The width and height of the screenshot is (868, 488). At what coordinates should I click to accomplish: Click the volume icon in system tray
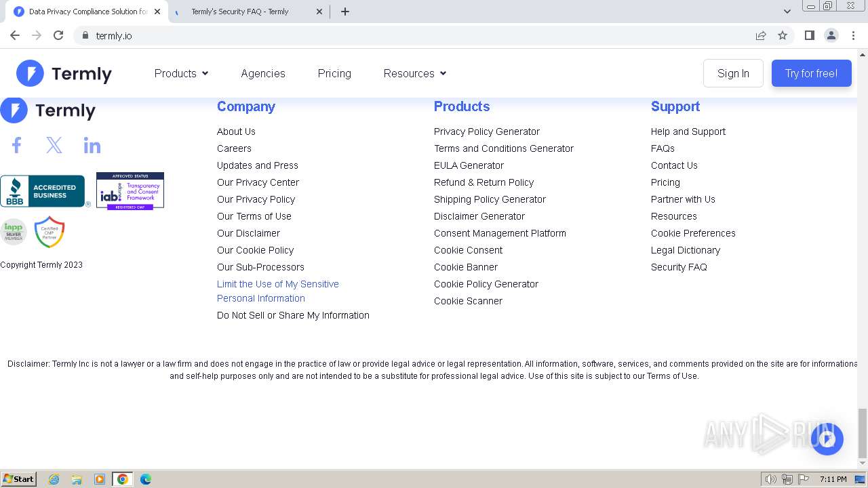[770, 479]
